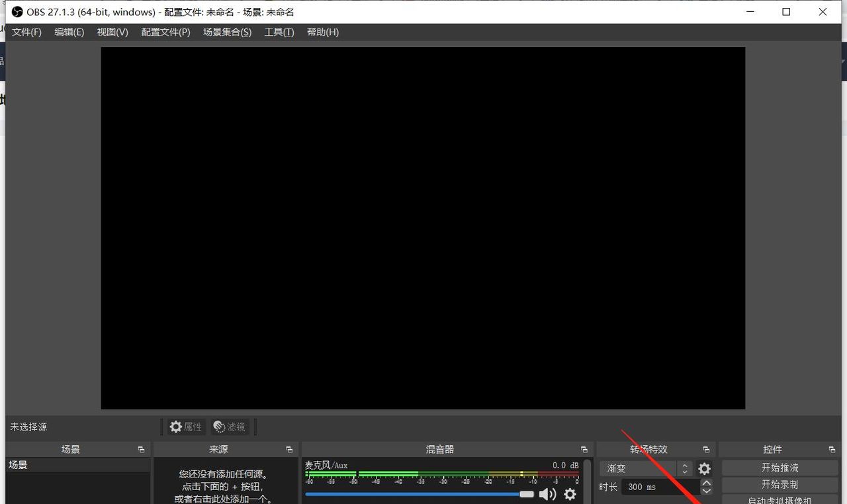
Task: Open the 配置文件(P) menu
Action: pos(165,32)
